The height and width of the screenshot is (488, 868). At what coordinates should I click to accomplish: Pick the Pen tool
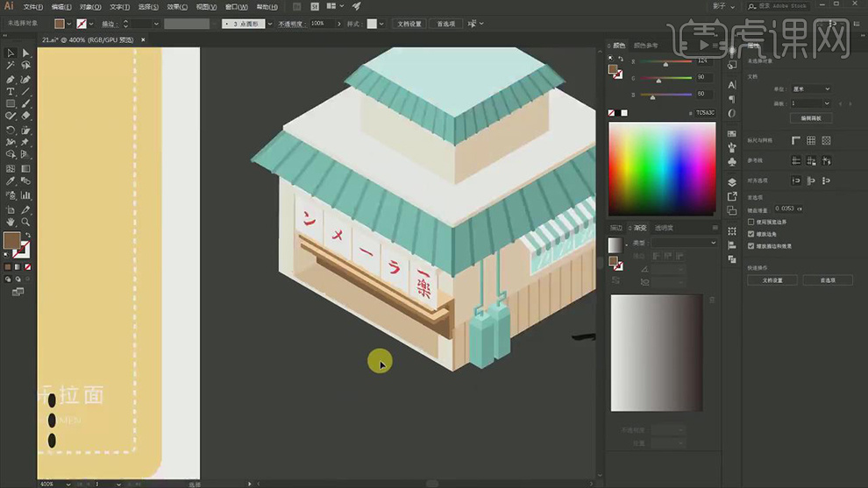click(x=11, y=79)
